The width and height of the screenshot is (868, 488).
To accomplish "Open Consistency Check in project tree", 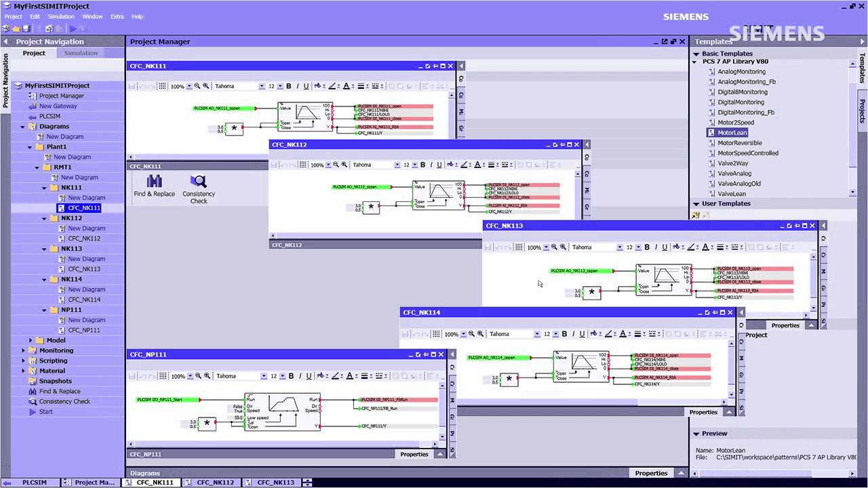I will [64, 401].
